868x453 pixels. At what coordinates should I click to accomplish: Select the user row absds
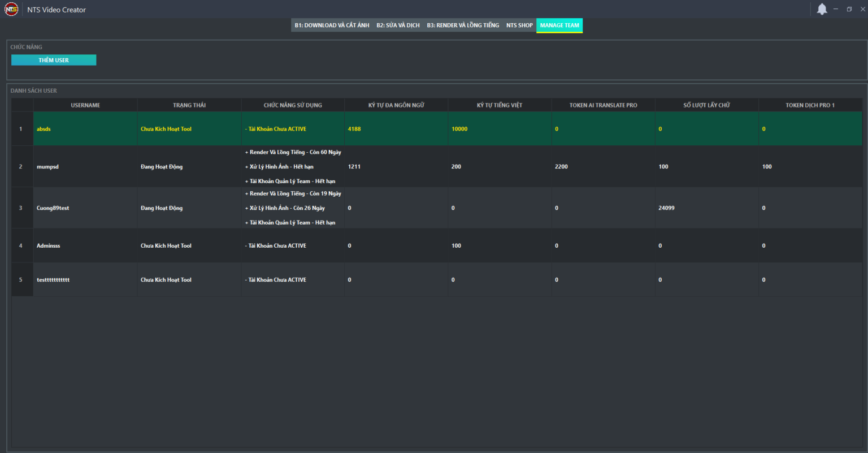(44, 129)
